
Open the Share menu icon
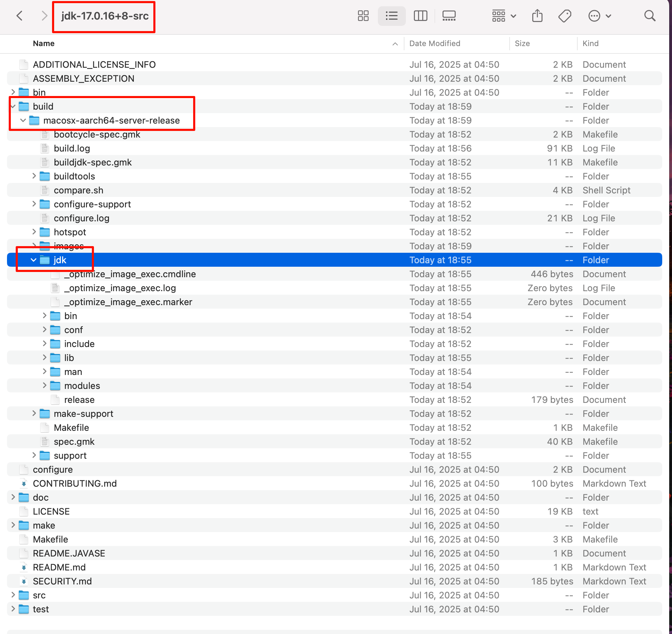(x=537, y=16)
